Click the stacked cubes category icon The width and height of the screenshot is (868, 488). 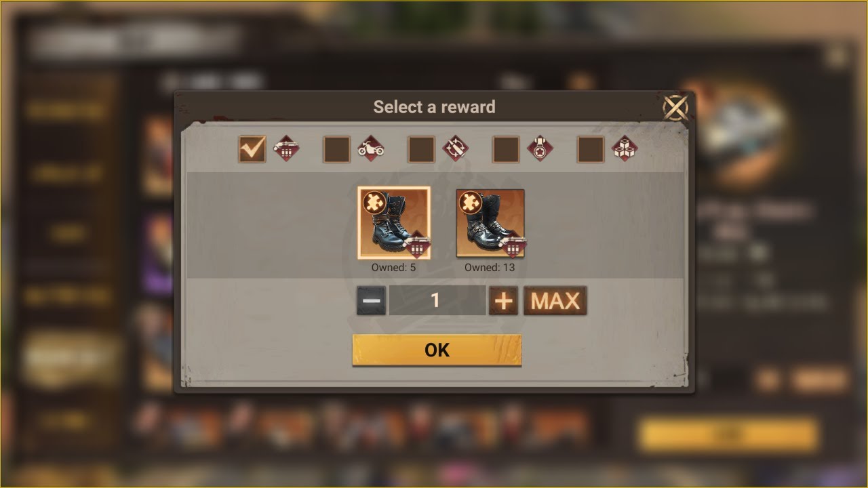(625, 149)
